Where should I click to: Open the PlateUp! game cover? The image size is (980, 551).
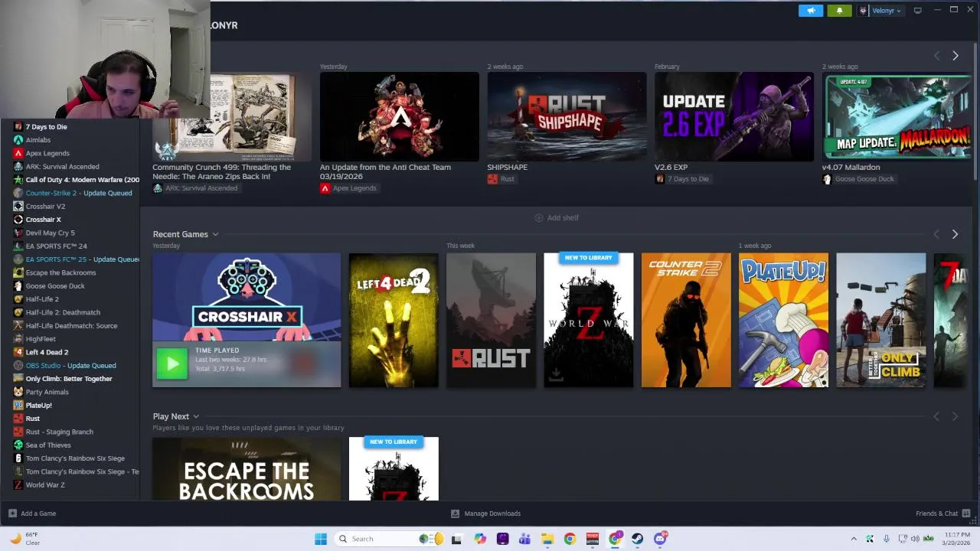coord(783,320)
